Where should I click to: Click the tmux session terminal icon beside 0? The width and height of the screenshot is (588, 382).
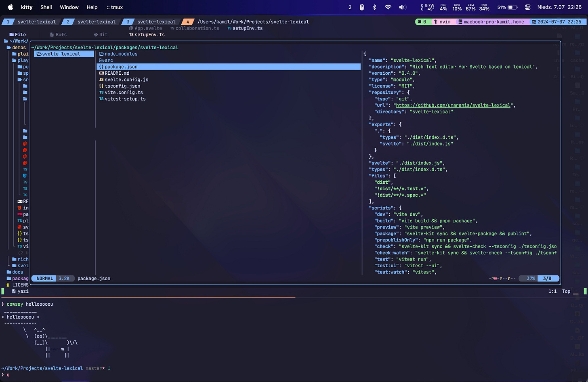click(420, 22)
